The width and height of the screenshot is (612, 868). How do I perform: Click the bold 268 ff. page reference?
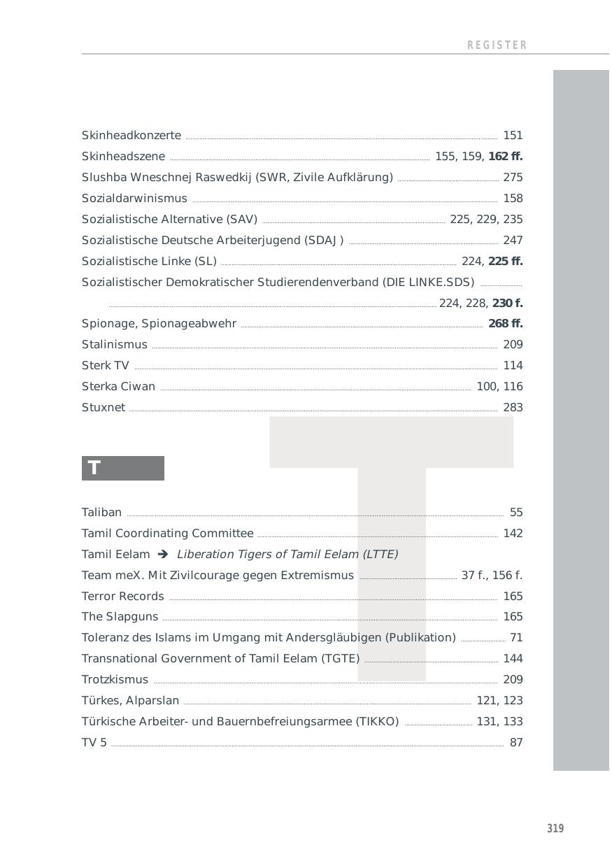coord(506,323)
